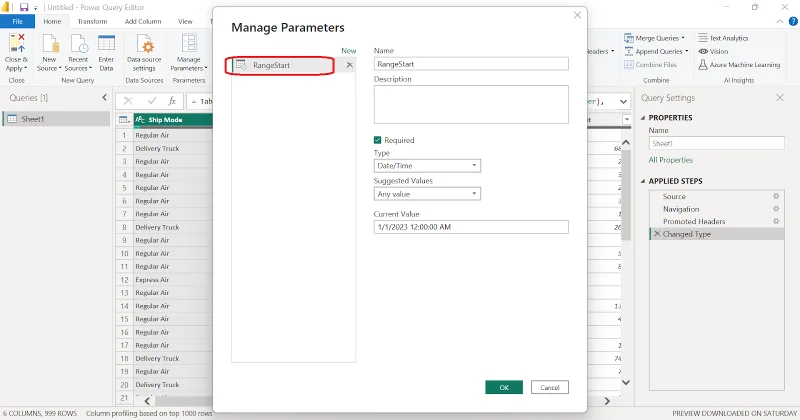Open the Close & Apply dropdown arrow
The image size is (800, 420).
tap(25, 68)
